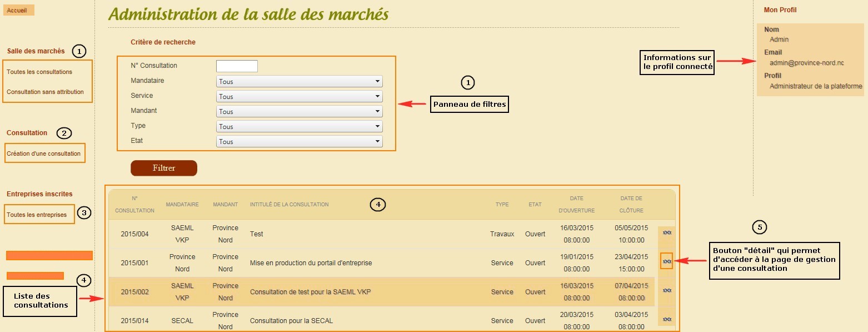Image resolution: width=868 pixels, height=332 pixels.
Task: Click the 'Mon Profil' heading
Action: point(780,10)
